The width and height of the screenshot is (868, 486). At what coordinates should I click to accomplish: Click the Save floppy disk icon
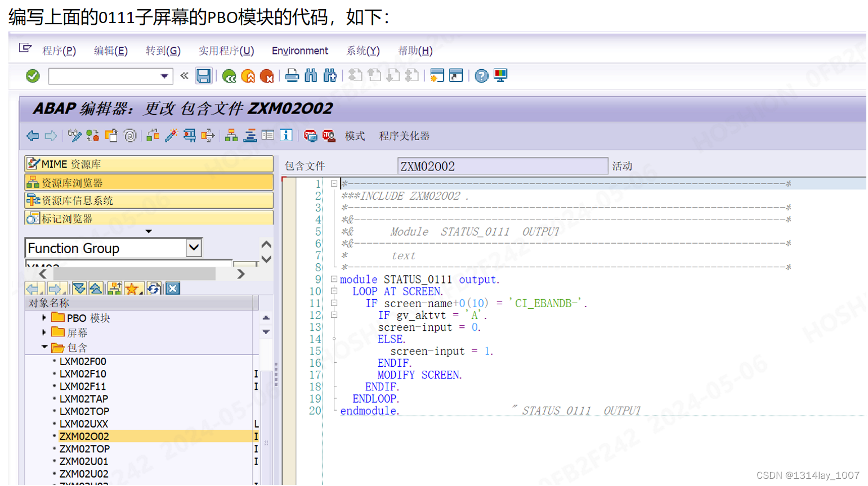click(203, 76)
